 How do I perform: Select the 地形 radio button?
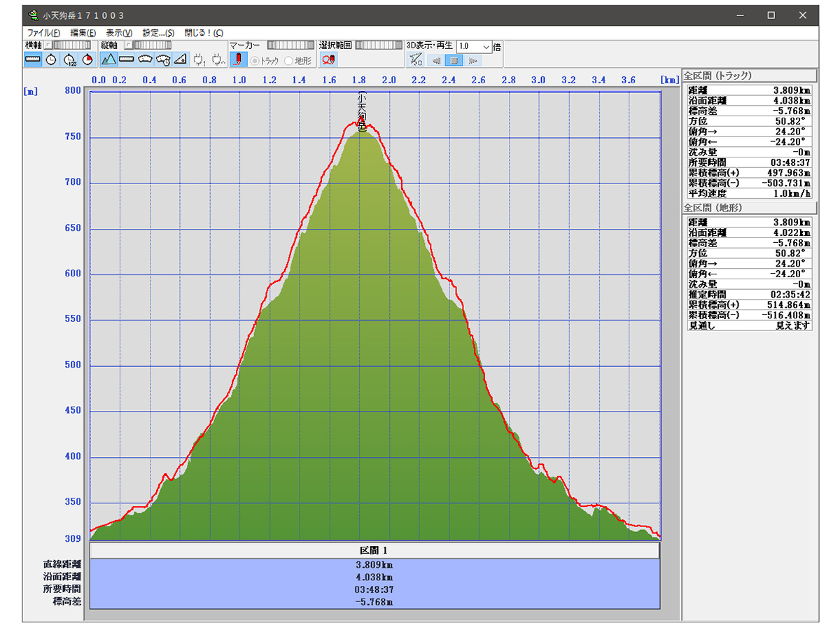pos(289,61)
